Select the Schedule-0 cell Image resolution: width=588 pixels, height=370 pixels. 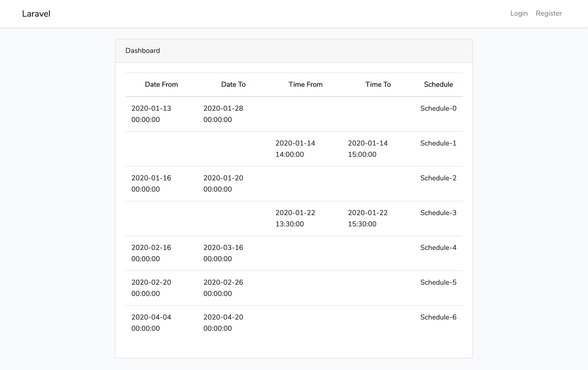click(x=438, y=109)
